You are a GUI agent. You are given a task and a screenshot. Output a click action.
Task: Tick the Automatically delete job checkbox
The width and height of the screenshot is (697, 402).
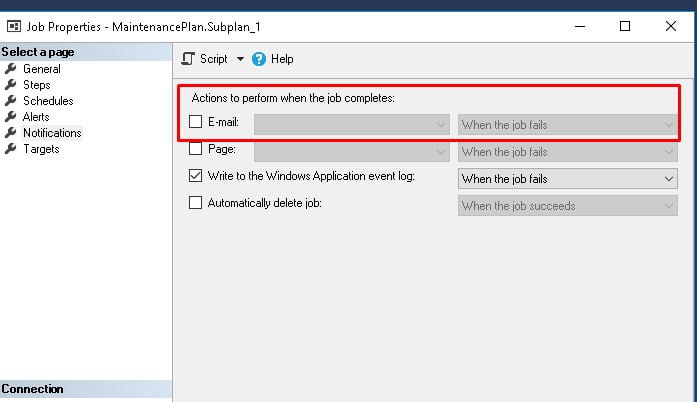[195, 203]
